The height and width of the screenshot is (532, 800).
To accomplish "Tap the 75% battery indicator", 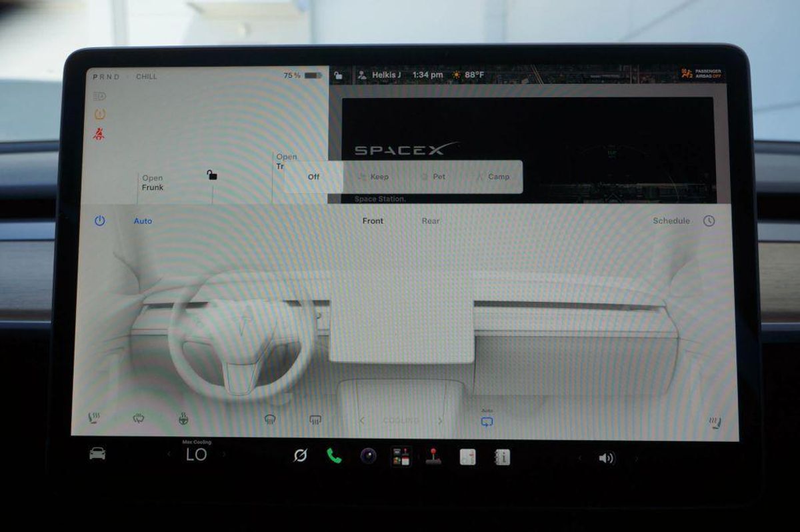I will tap(303, 75).
